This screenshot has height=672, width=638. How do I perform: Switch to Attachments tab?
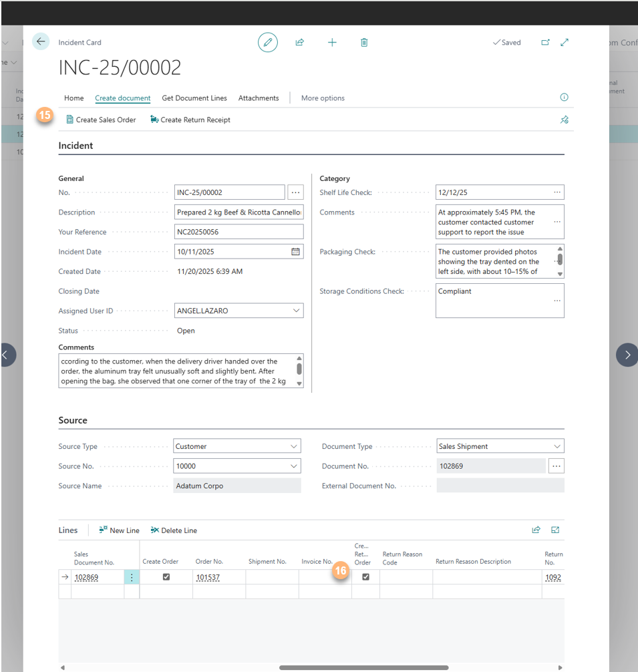259,98
